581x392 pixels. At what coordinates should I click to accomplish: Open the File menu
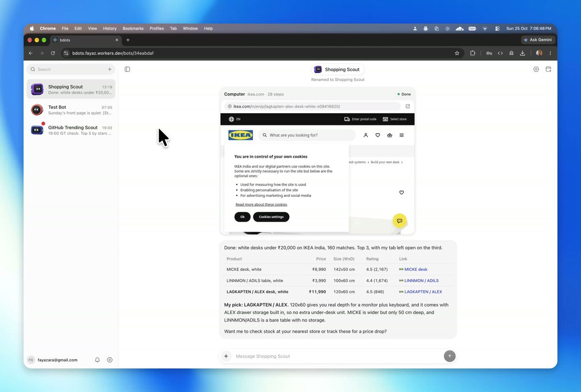[65, 29]
